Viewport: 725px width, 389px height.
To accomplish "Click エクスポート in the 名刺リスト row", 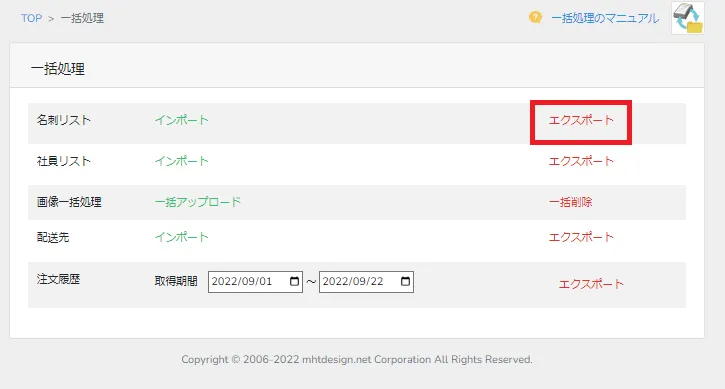I will point(581,120).
